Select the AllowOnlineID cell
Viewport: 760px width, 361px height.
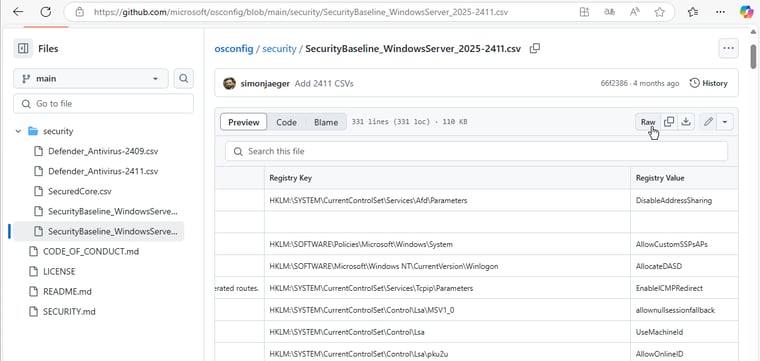point(684,354)
